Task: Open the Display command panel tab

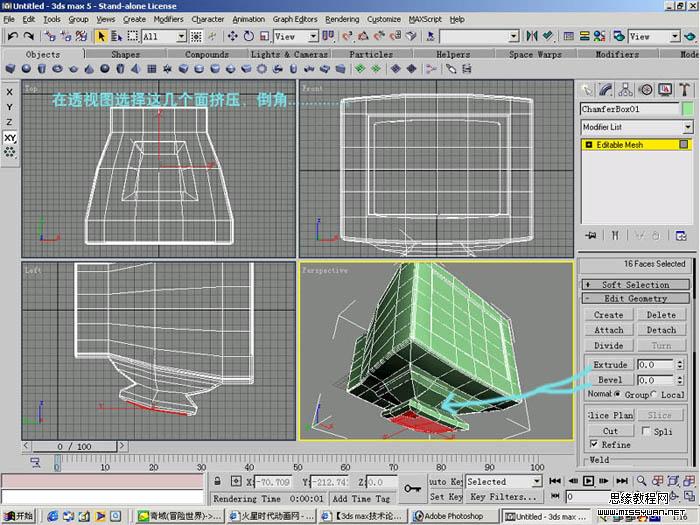Action: [x=665, y=90]
